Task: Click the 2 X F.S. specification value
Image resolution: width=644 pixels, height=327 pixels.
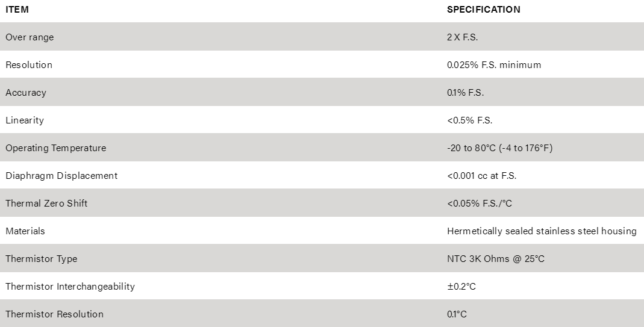Action: 462,37
